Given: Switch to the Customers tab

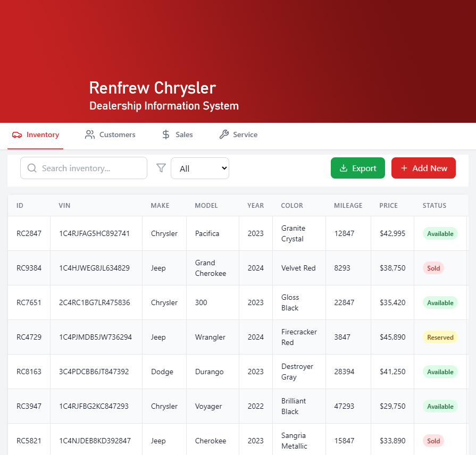Looking at the screenshot, I should pyautogui.click(x=110, y=134).
